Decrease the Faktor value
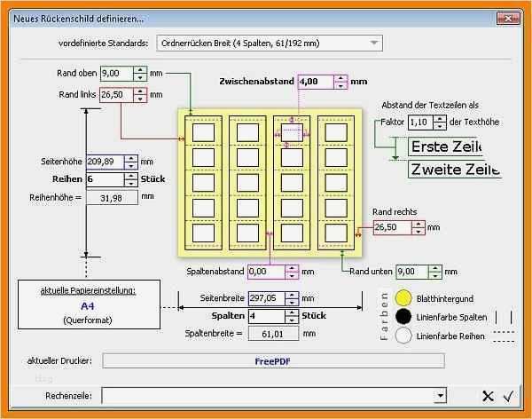 click(x=440, y=126)
